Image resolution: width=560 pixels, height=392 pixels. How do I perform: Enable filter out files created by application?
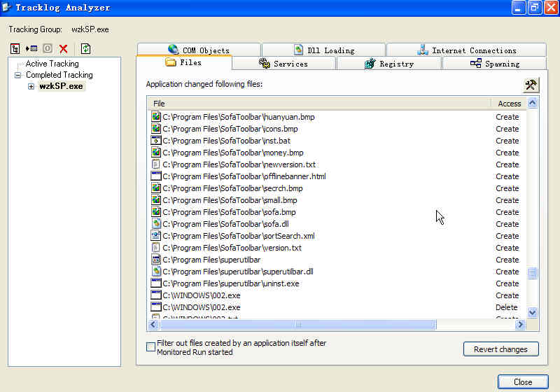(150, 346)
